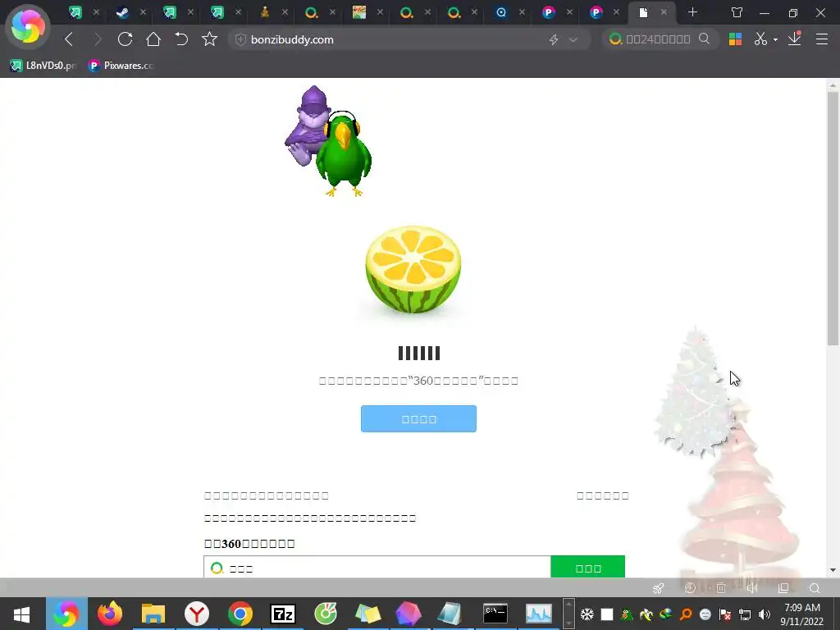840x630 pixels.
Task: Open the zoom magnifier in status bar
Action: (815, 588)
